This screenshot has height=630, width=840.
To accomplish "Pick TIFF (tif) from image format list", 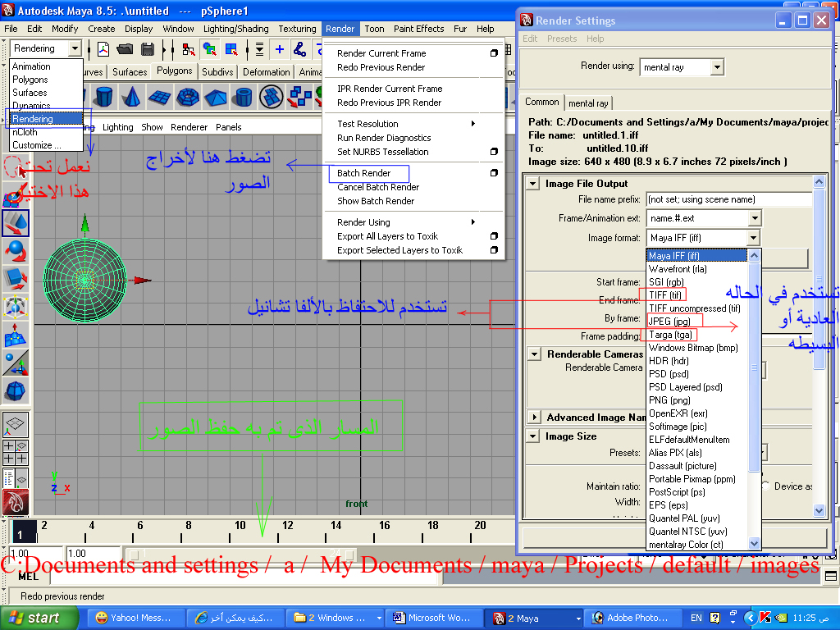I will [664, 294].
